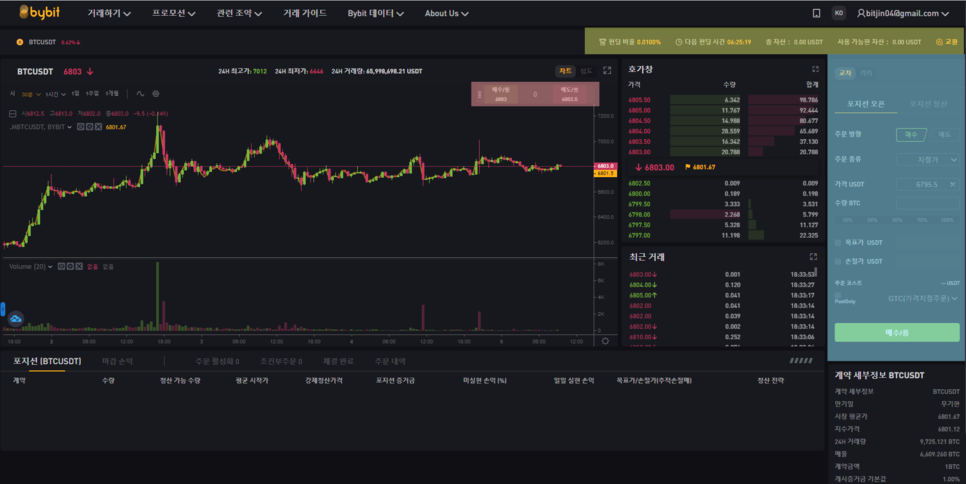This screenshot has width=966, height=484.
Task: Toggle visibility of the Volume indicator
Action: click(x=62, y=267)
